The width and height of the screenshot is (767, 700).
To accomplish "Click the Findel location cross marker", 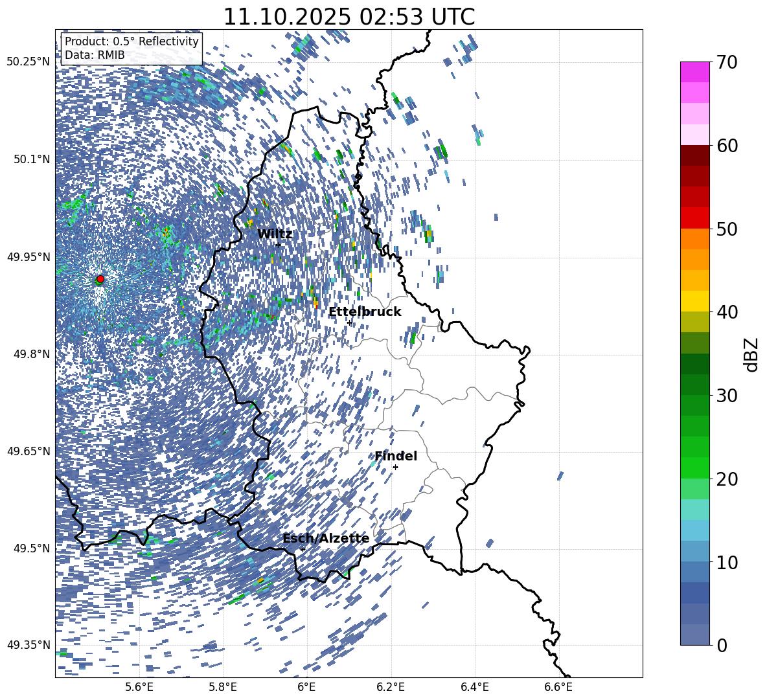I will [x=395, y=468].
